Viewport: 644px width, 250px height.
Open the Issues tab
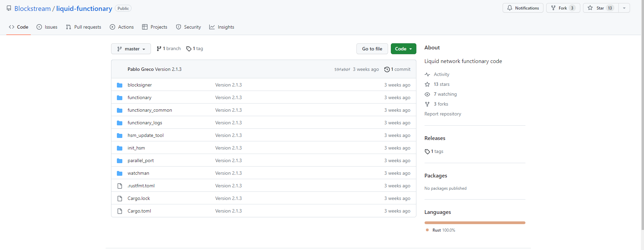(47, 27)
